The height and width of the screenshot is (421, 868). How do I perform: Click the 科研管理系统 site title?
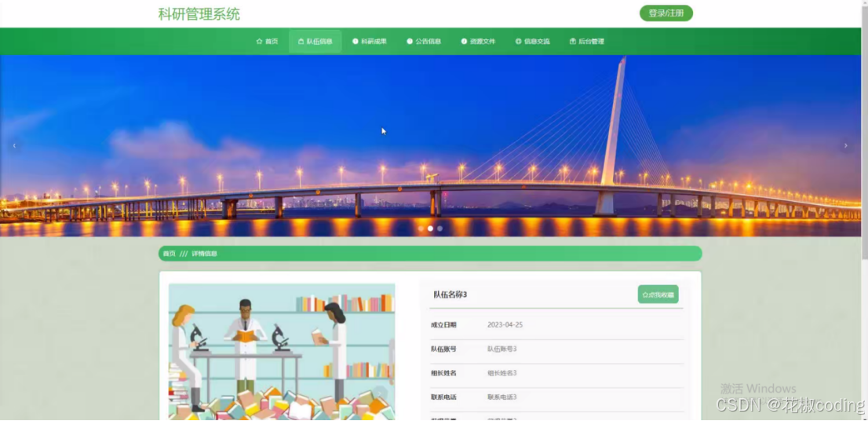(x=199, y=14)
